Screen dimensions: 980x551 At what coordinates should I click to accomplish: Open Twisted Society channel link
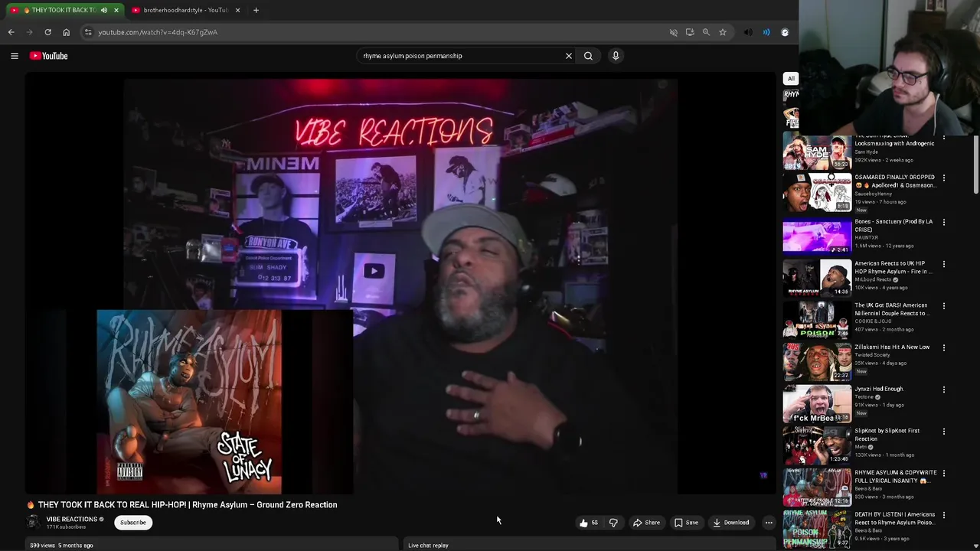pyautogui.click(x=872, y=355)
